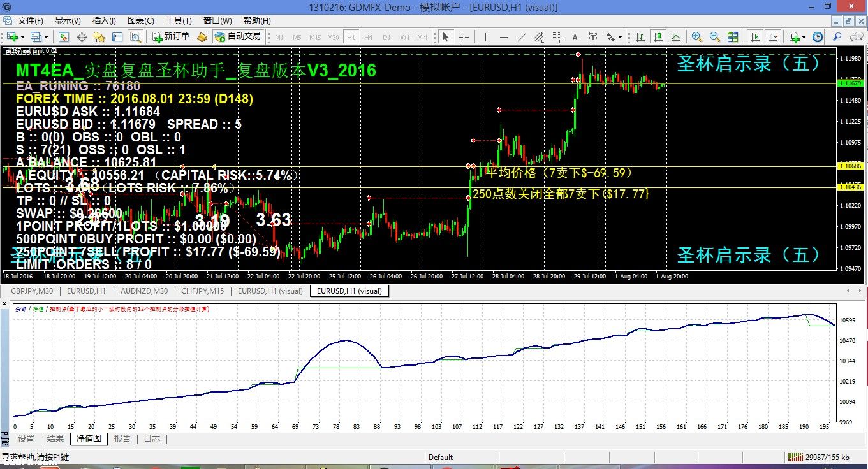Screen dimensions: 868x469
Task: Toggle the Strategy Tester magnifier icon
Action: click(x=135, y=37)
